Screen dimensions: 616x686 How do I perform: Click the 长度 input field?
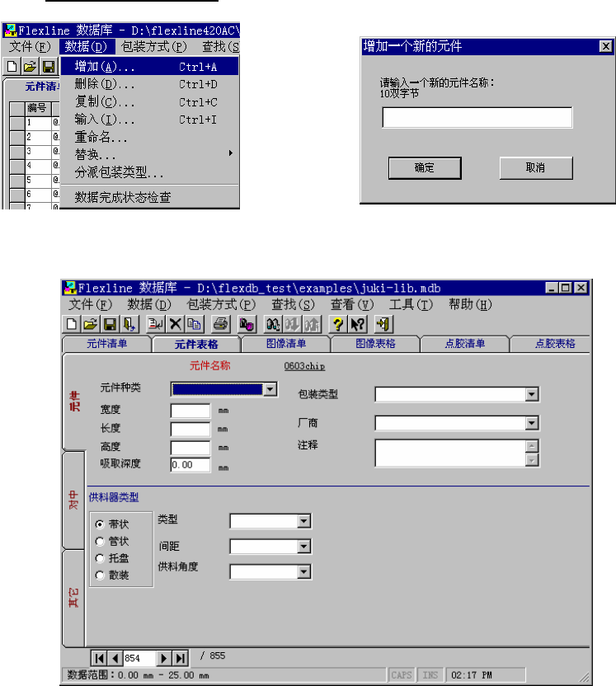click(x=190, y=430)
